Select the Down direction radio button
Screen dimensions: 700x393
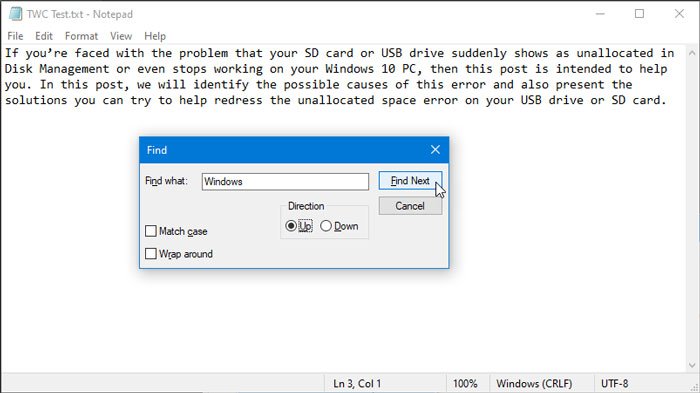[x=326, y=226]
